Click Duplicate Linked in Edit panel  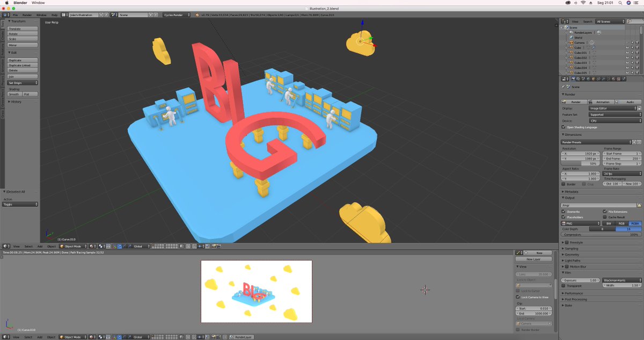[x=23, y=65]
